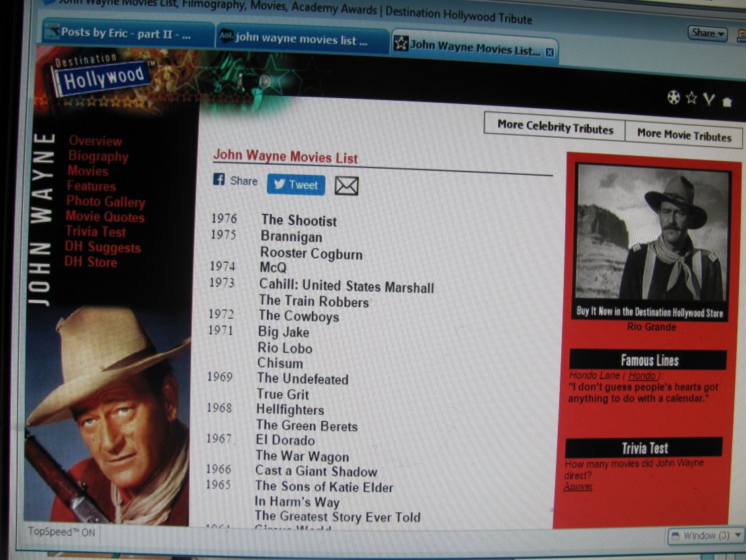Click Cahill: United States Marshall
Screen dimensions: 746x560
346,286
